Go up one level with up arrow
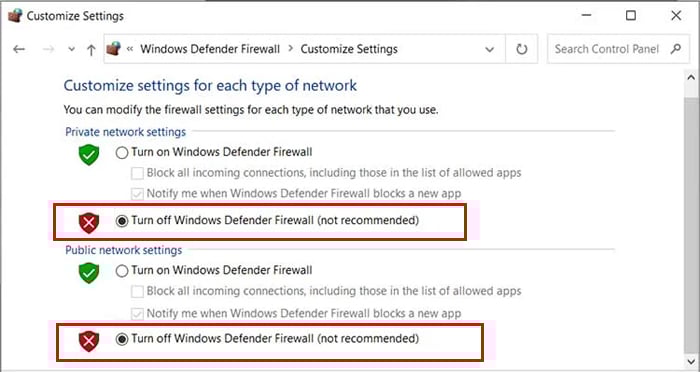Image resolution: width=700 pixels, height=372 pixels. [x=91, y=50]
